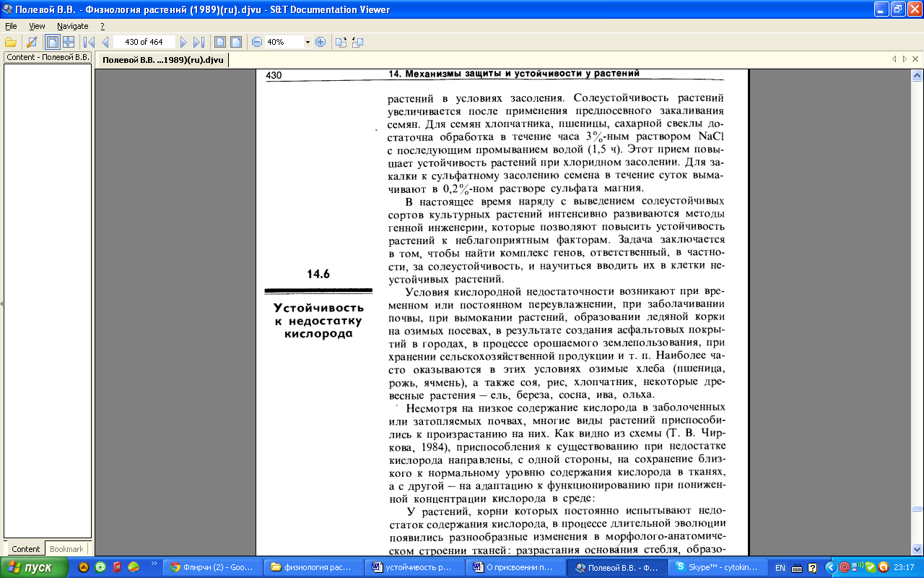Open the 'физиология рас...' folder taskbar button
The image size is (924, 578).
(x=313, y=567)
